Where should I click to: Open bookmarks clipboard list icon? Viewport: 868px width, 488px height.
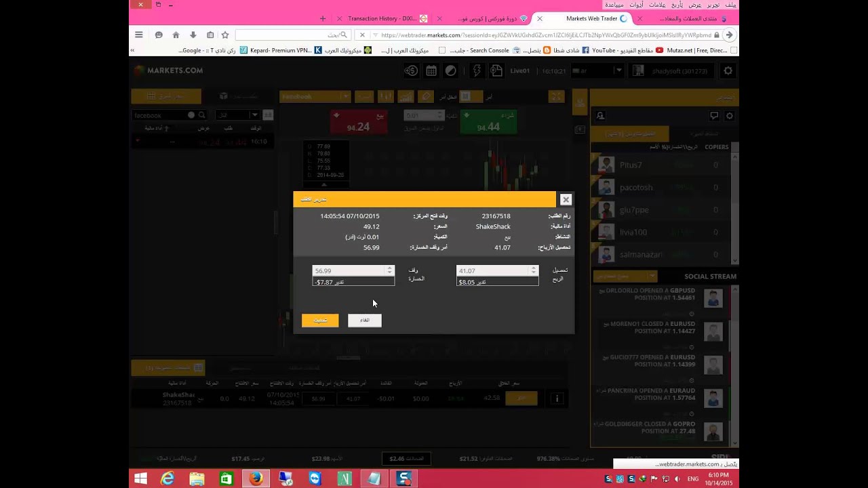point(210,35)
